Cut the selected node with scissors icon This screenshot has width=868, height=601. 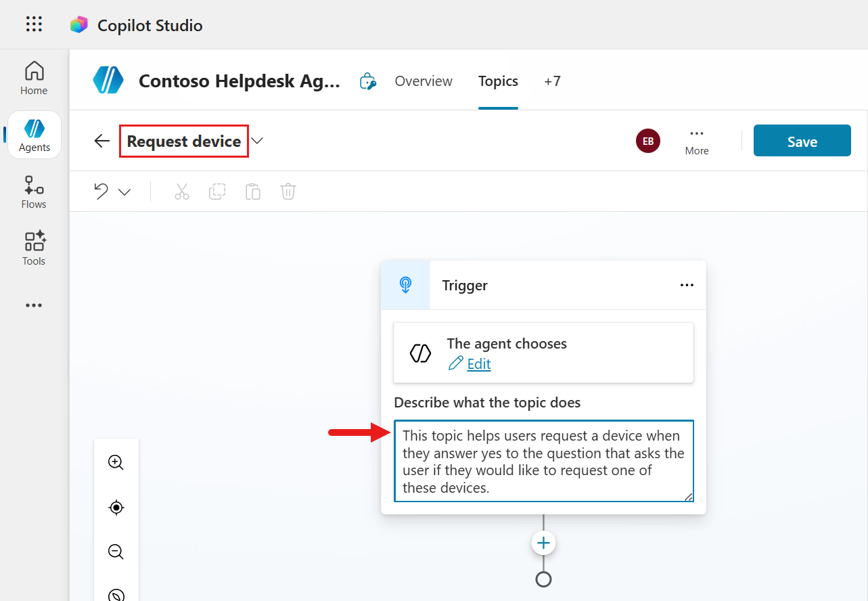click(x=181, y=192)
